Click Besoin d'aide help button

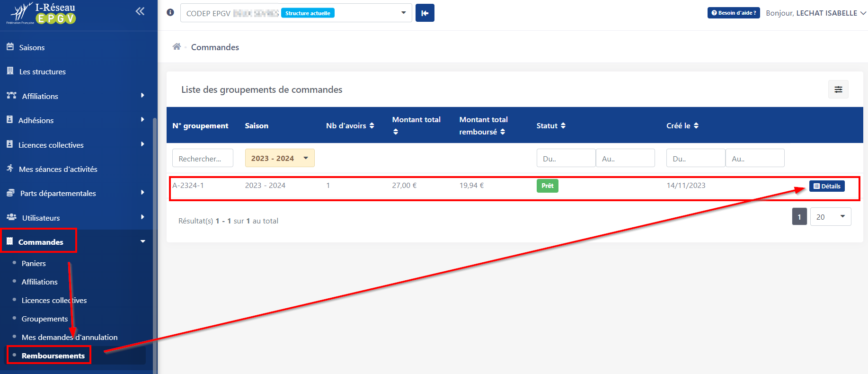[x=734, y=13]
